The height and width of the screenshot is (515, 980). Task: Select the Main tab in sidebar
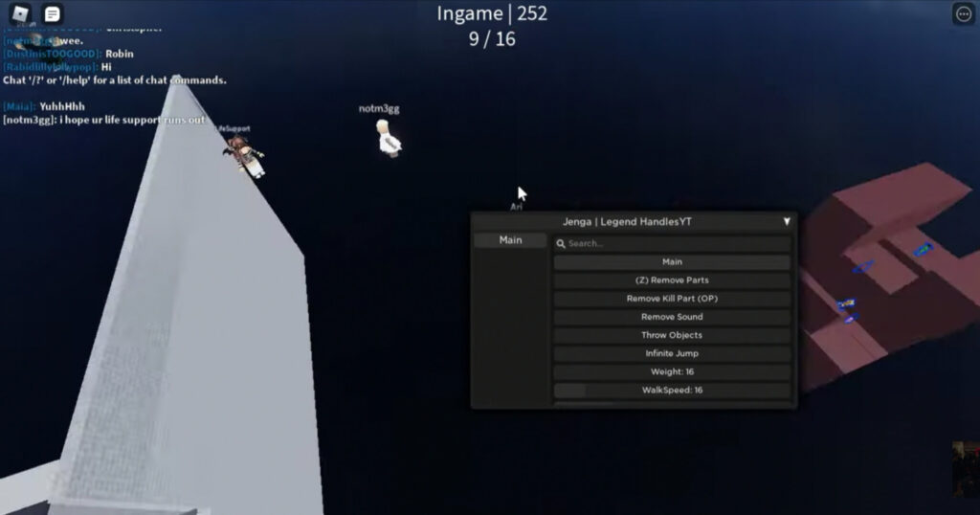point(510,240)
